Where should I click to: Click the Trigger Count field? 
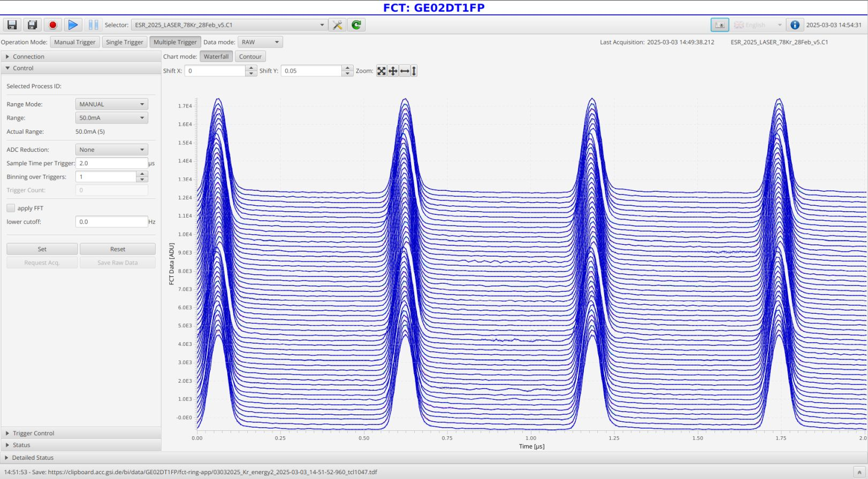click(x=111, y=190)
